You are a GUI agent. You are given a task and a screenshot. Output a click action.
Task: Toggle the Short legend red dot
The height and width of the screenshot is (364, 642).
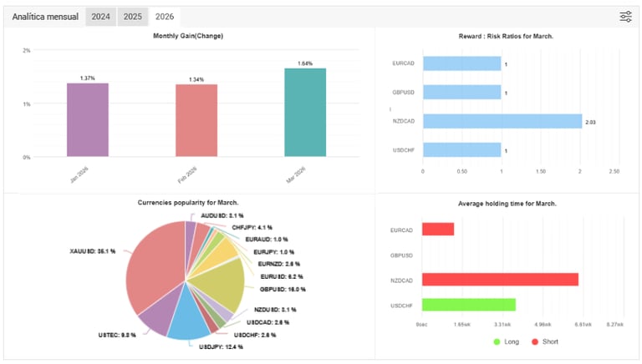(x=535, y=342)
